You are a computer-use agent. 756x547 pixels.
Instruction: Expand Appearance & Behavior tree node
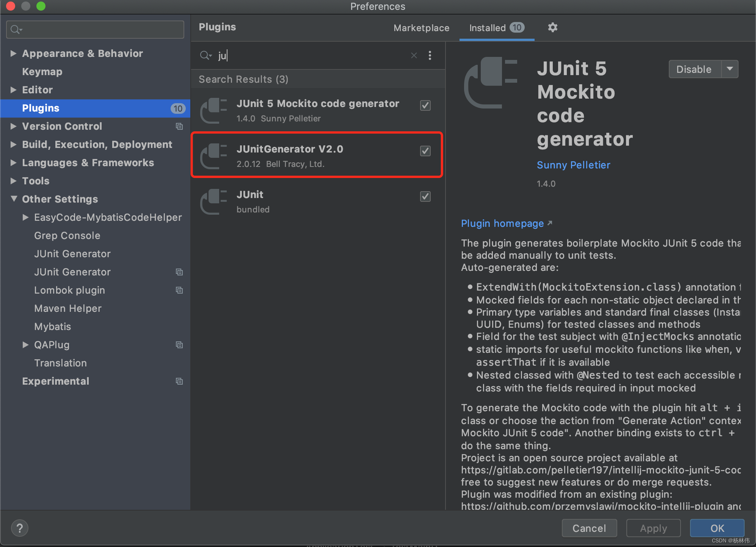point(13,53)
